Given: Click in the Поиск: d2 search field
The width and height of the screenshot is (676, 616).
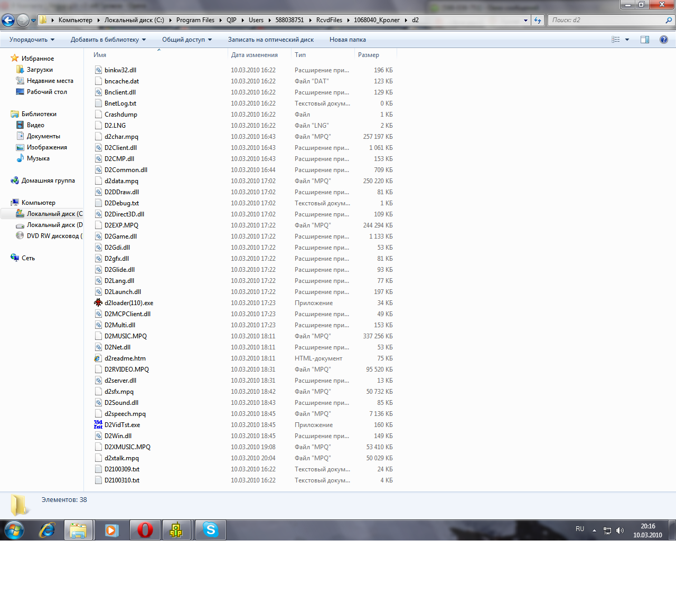Looking at the screenshot, I should 607,20.
